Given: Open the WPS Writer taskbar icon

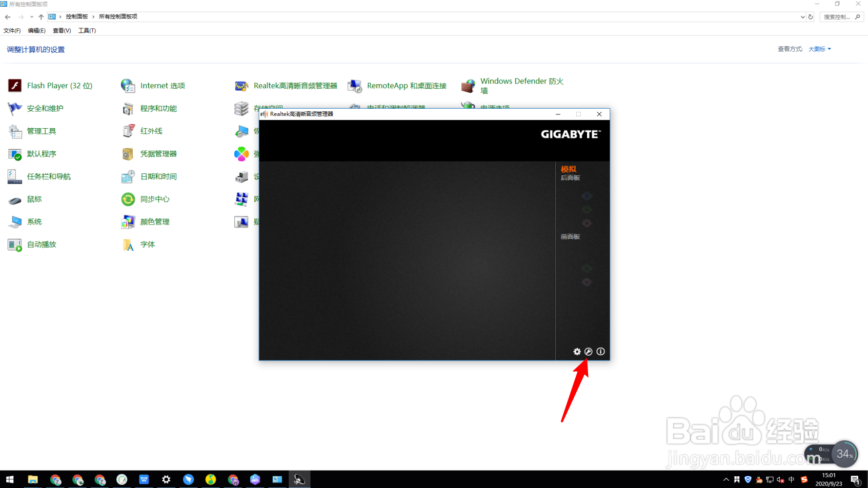Looking at the screenshot, I should coord(144,479).
